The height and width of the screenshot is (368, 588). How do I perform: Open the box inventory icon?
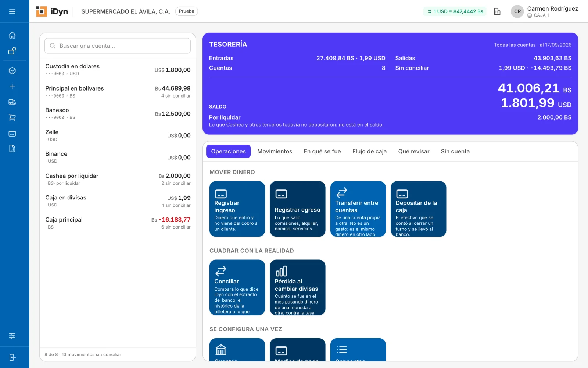(12, 71)
